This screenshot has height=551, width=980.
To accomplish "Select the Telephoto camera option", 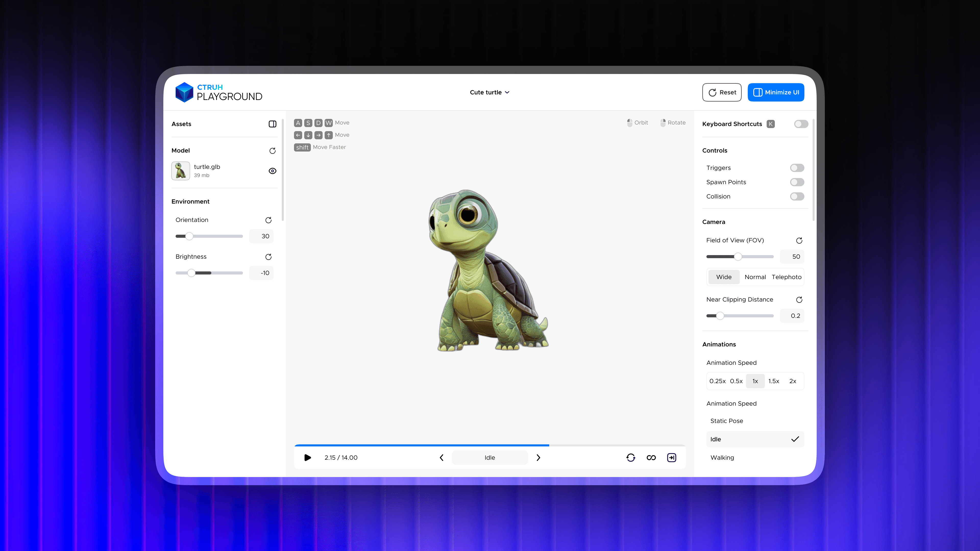I will click(786, 277).
